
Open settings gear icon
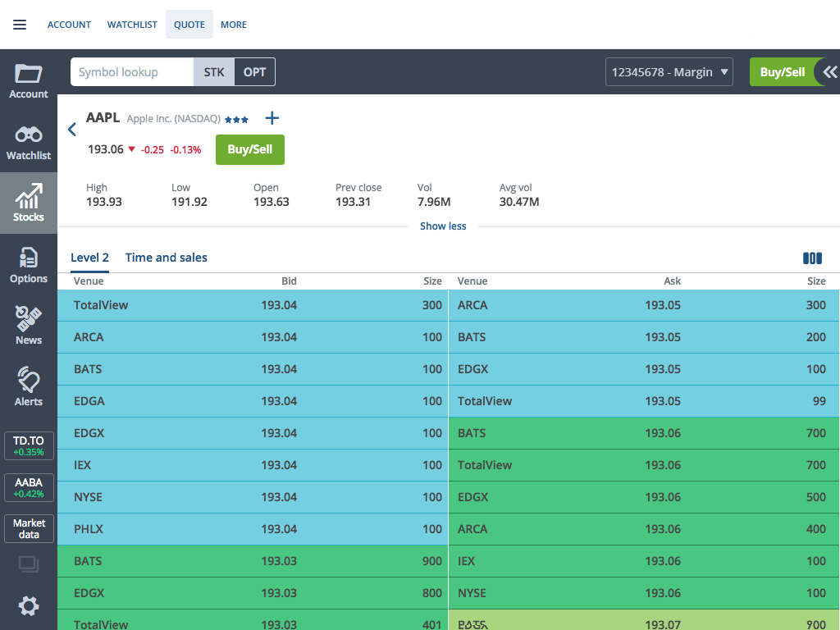(x=29, y=606)
